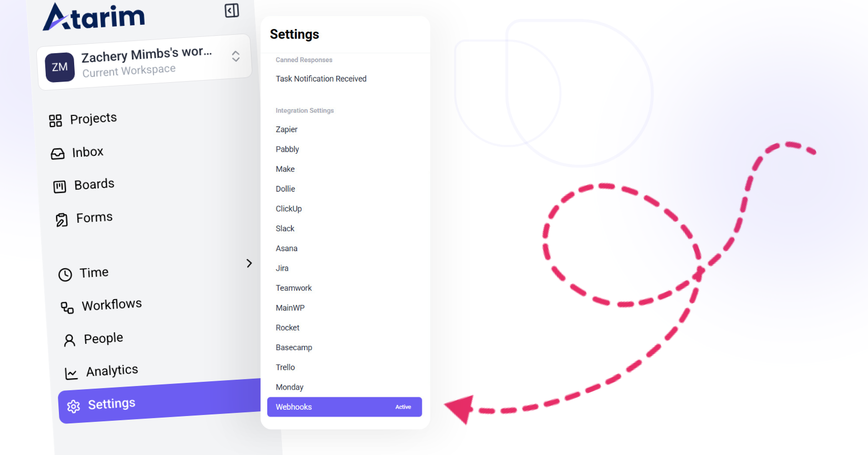Click the Atarim logo
This screenshot has height=455, width=868.
(94, 17)
